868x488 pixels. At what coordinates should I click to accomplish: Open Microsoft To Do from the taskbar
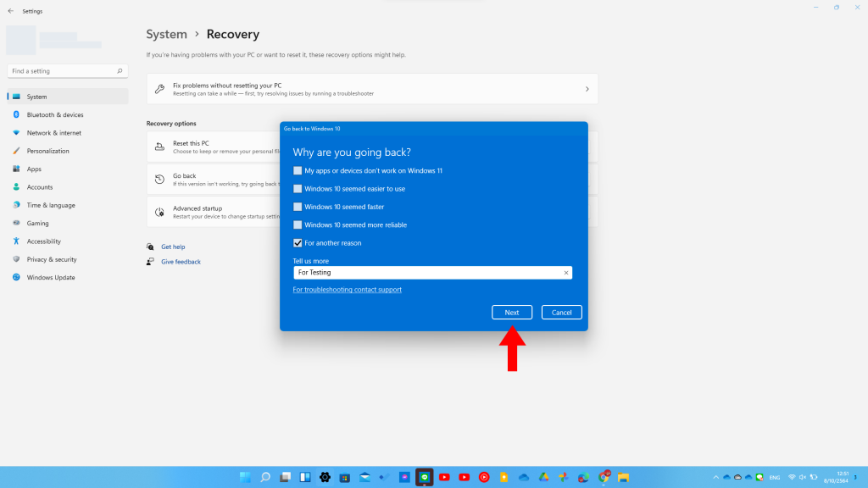pos(385,477)
